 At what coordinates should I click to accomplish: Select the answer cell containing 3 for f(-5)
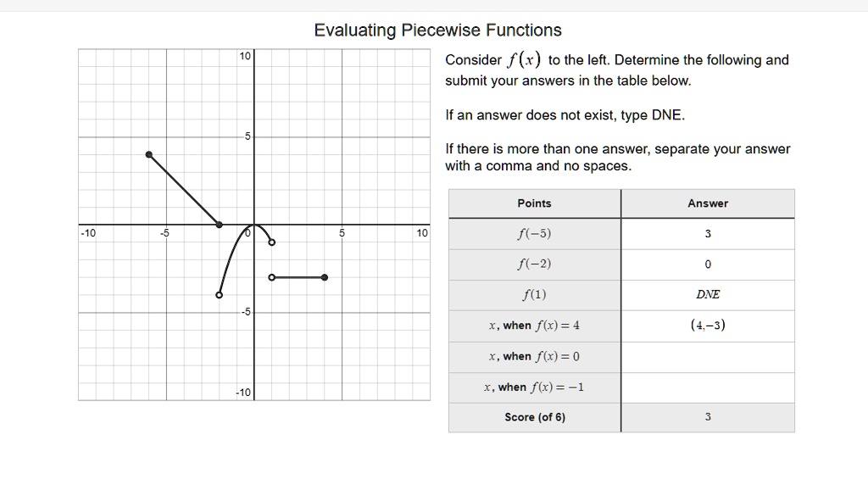pyautogui.click(x=708, y=234)
